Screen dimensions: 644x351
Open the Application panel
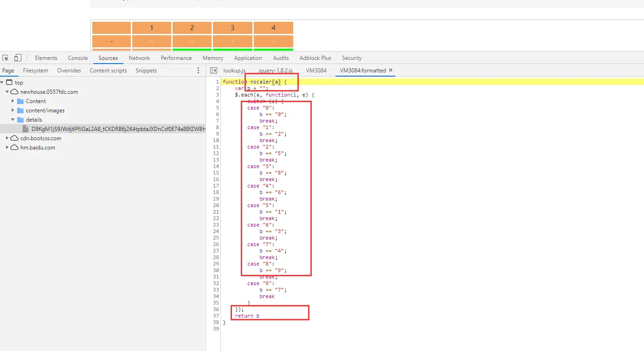[248, 58]
